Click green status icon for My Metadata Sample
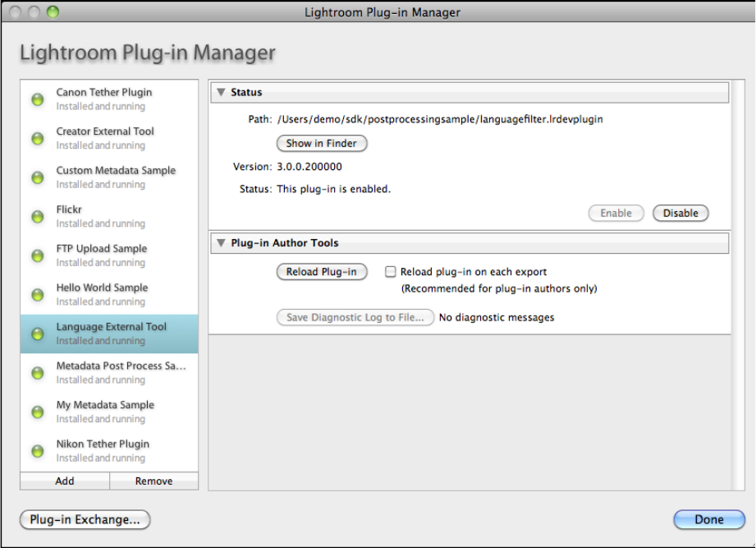 tap(38, 412)
